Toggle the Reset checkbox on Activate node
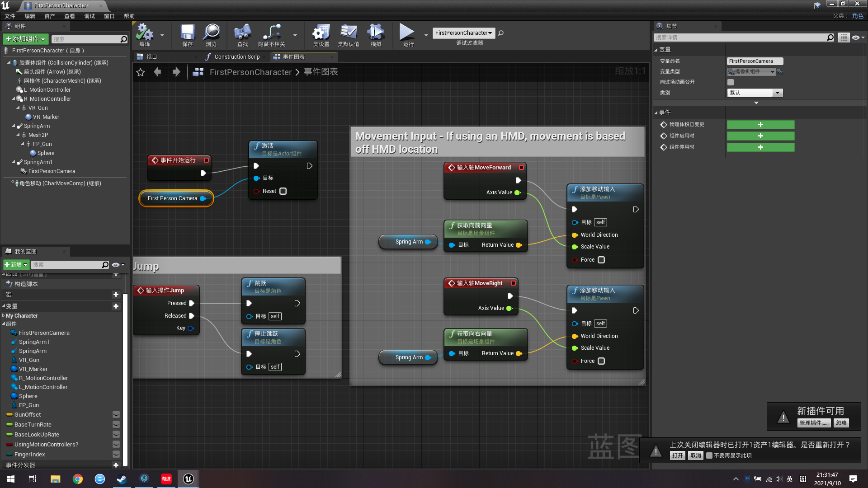Screen dimensions: 868x488 tap(283, 191)
